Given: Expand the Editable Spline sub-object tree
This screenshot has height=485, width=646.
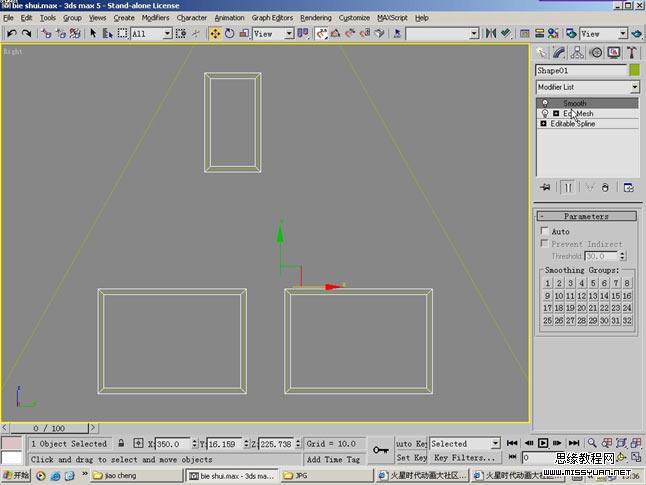Looking at the screenshot, I should 543,124.
